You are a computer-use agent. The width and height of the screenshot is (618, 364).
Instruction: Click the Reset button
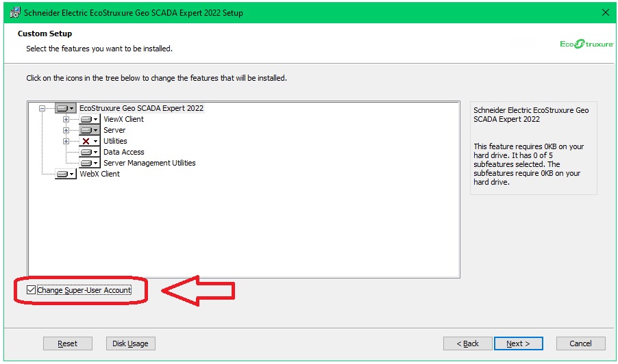[68, 343]
